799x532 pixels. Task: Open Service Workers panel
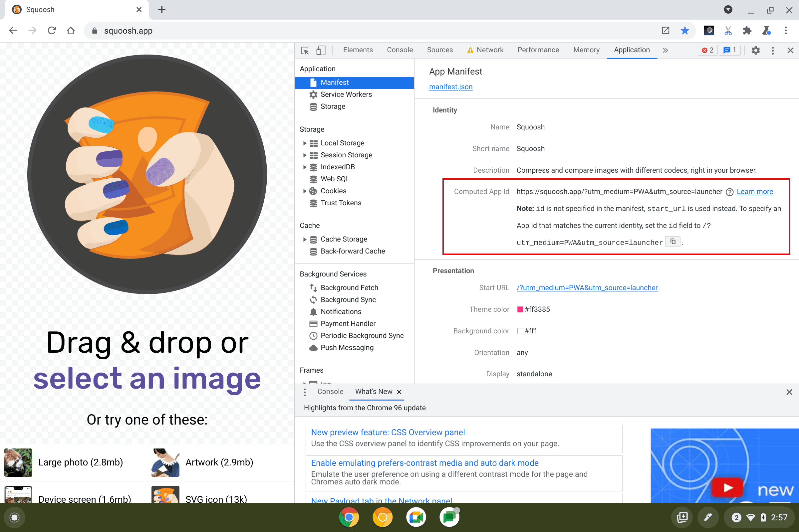[x=346, y=94]
